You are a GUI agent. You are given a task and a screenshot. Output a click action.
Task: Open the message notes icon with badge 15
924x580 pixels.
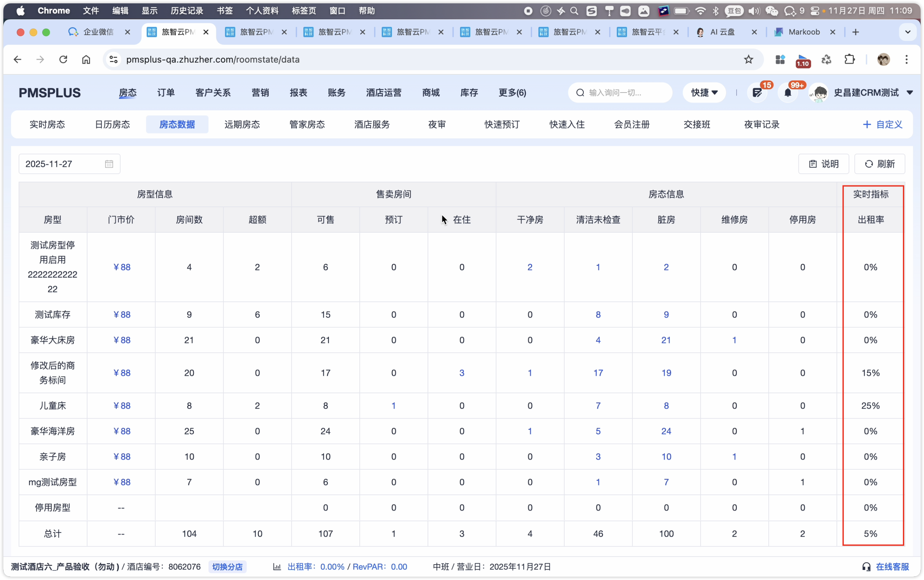(x=757, y=93)
